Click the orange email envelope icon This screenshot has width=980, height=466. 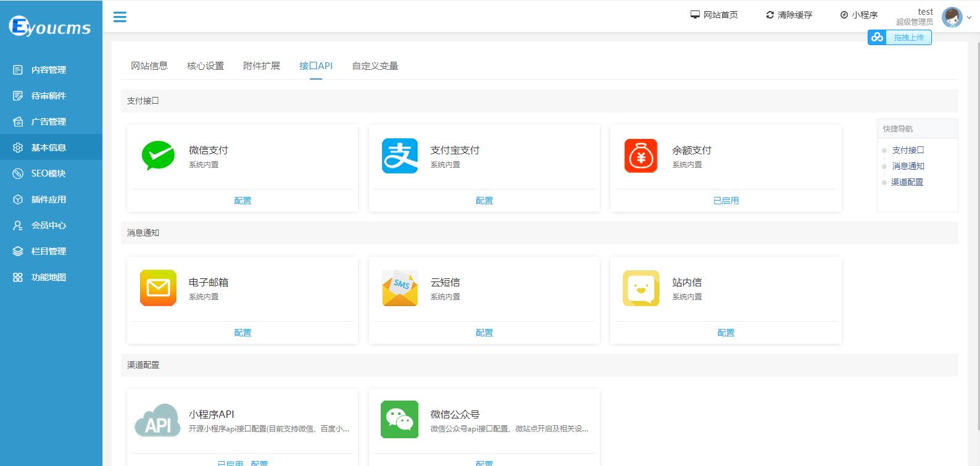[x=158, y=288]
